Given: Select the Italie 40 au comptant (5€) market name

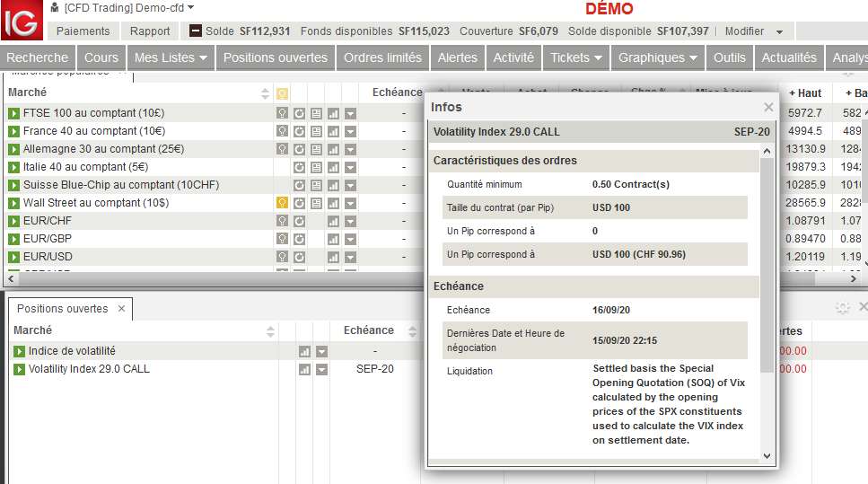Looking at the screenshot, I should 85,167.
